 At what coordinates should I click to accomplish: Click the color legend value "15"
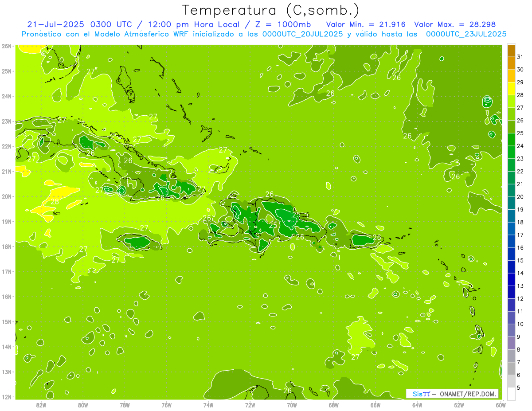pyautogui.click(x=520, y=260)
